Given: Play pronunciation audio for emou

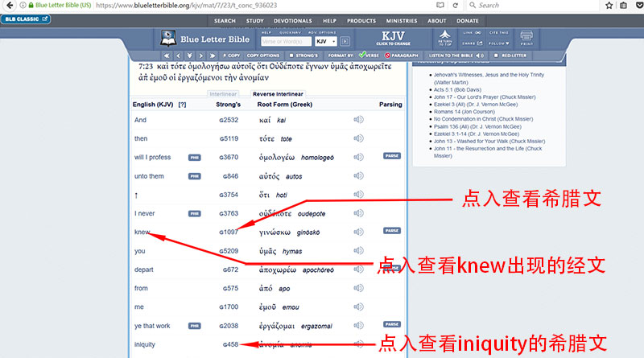Looking at the screenshot, I should click(x=358, y=307).
